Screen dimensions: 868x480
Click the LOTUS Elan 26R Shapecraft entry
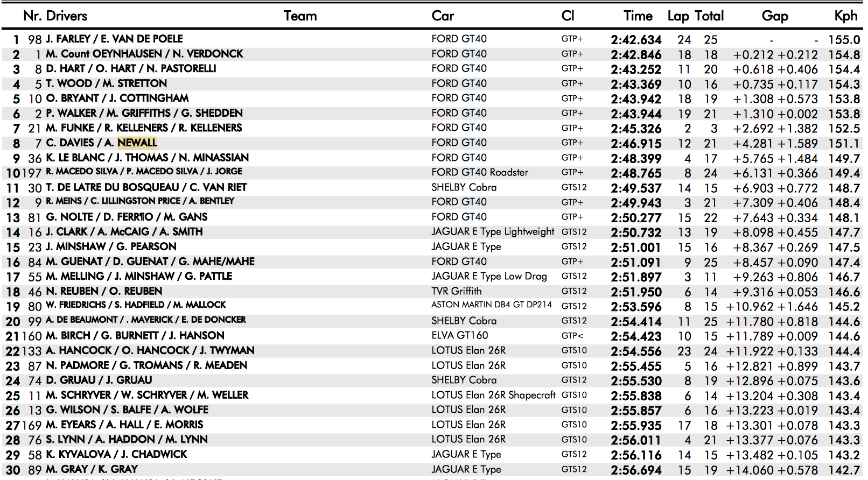[x=493, y=395]
